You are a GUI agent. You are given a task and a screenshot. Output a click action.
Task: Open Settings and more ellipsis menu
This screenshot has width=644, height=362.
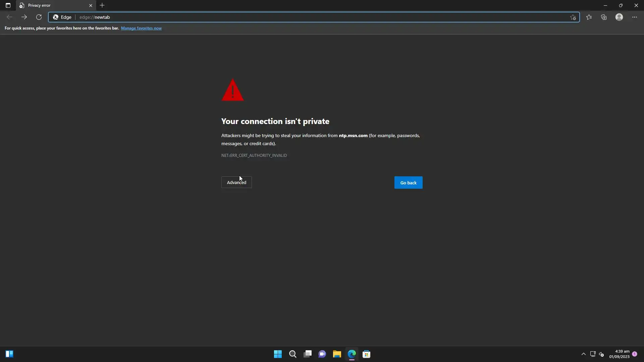(635, 17)
